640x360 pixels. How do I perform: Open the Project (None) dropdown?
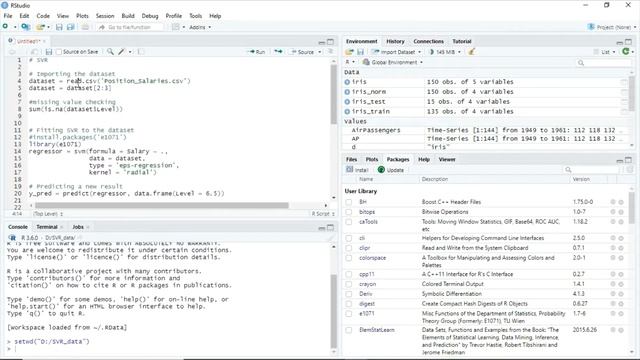point(611,27)
